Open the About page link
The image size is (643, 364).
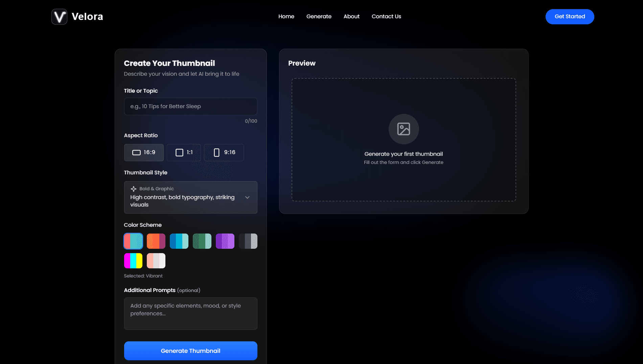[x=351, y=17]
